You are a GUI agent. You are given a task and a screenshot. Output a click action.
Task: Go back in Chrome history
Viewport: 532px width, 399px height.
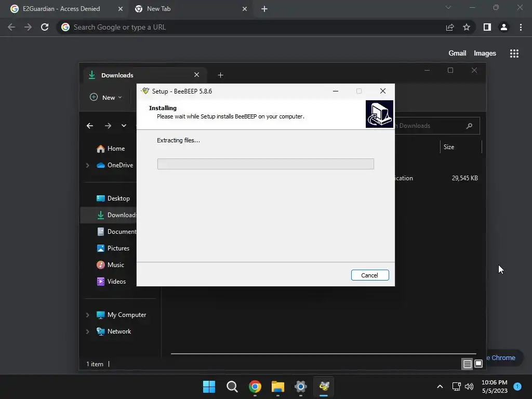(x=11, y=27)
